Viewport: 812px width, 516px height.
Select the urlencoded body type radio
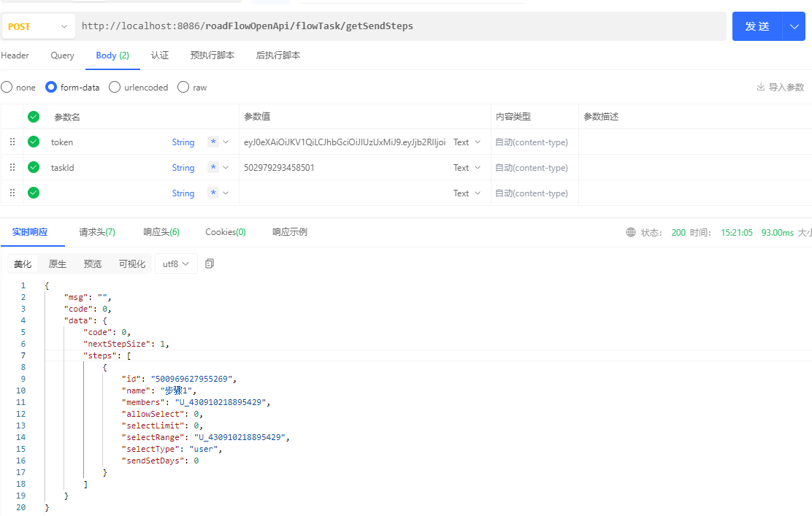tap(115, 87)
